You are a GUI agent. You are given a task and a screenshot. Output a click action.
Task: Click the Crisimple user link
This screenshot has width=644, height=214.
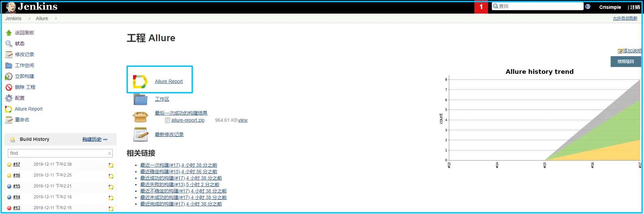tap(610, 7)
